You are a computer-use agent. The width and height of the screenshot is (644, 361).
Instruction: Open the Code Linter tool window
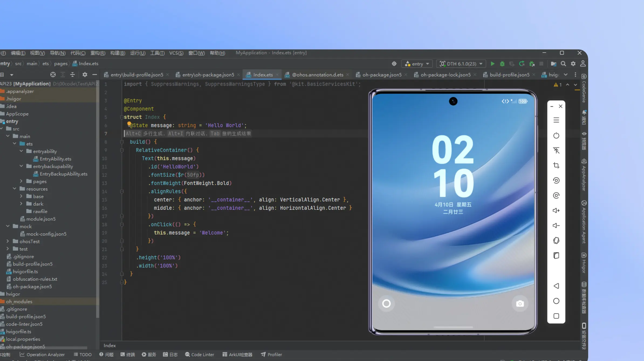[200, 355]
